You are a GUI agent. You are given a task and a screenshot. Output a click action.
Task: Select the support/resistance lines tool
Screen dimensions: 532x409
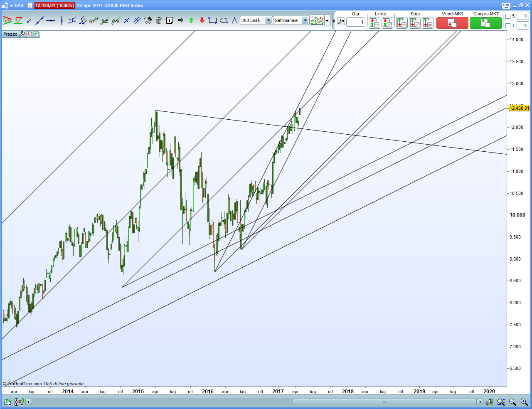[x=18, y=20]
